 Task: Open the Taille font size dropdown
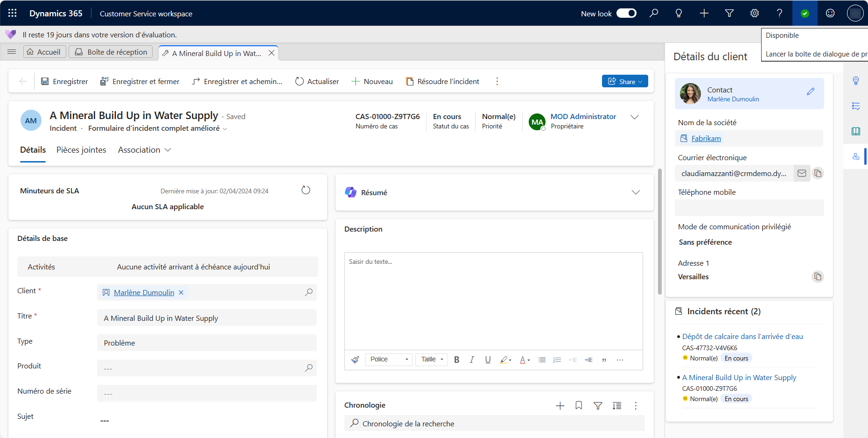pyautogui.click(x=431, y=360)
